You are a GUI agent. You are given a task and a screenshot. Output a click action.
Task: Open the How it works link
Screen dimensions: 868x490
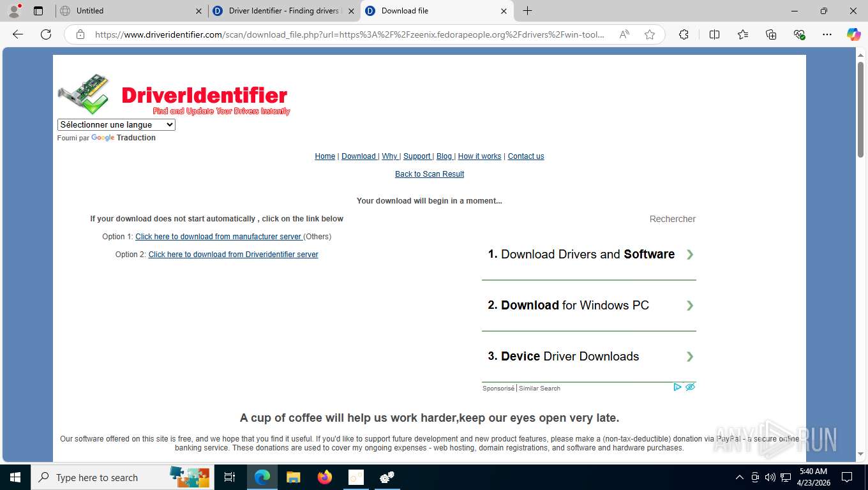pyautogui.click(x=479, y=156)
